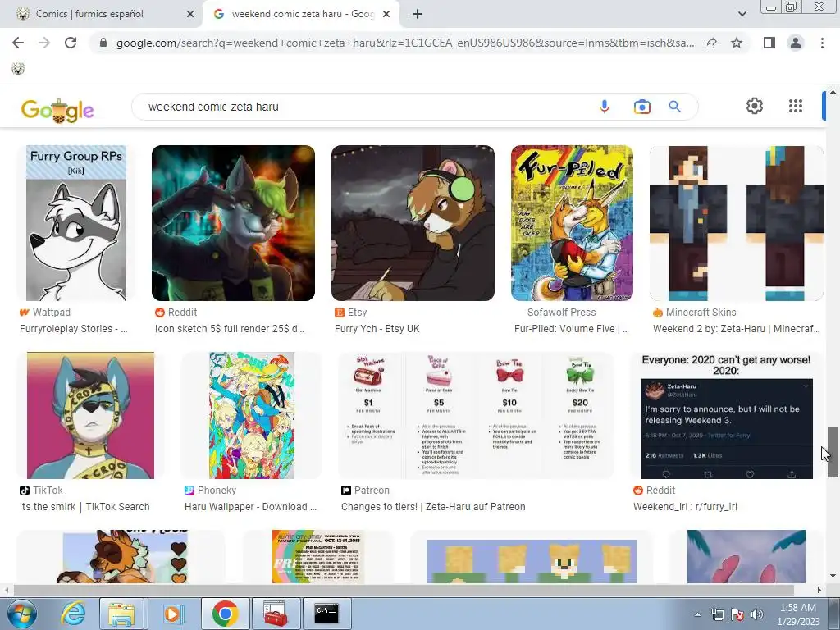Open Chrome's three-dot menu
The width and height of the screenshot is (840, 630).
[x=822, y=43]
